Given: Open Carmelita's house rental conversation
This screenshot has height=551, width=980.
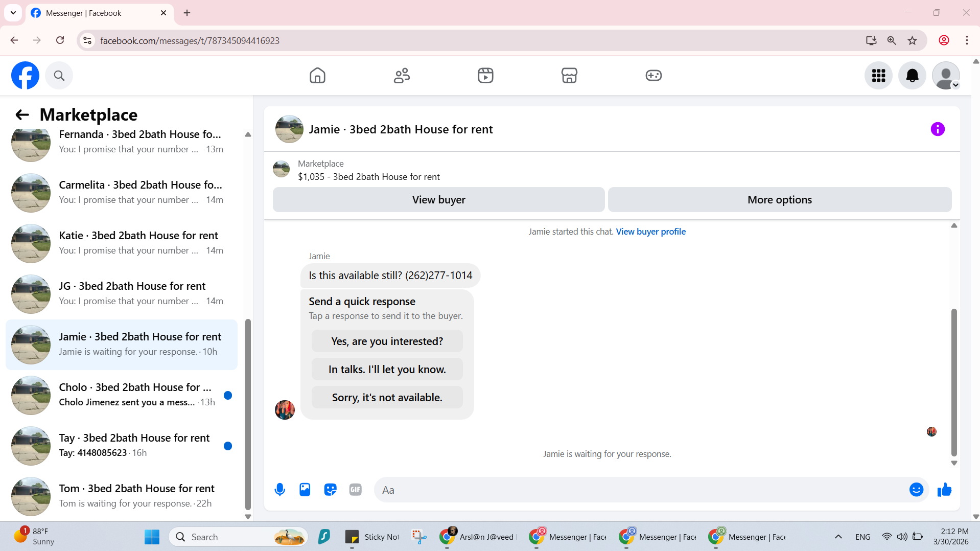Looking at the screenshot, I should [x=122, y=193].
